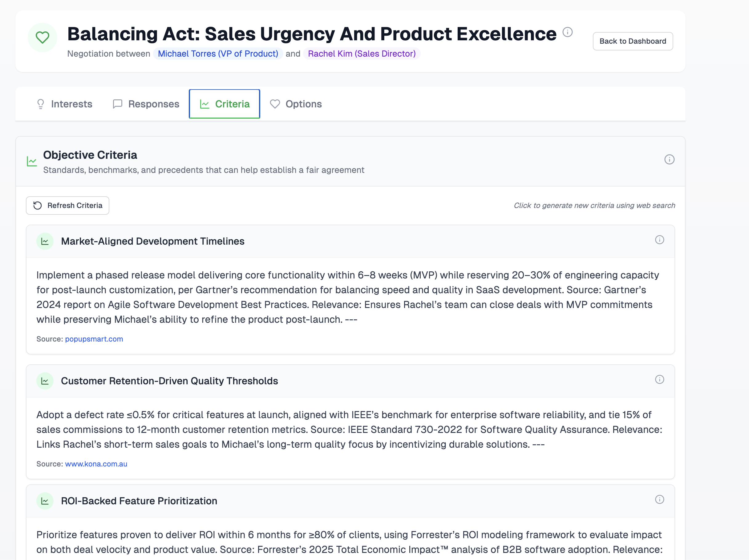This screenshot has width=749, height=560.
Task: Click the green heart logo icon
Action: pyautogui.click(x=42, y=37)
